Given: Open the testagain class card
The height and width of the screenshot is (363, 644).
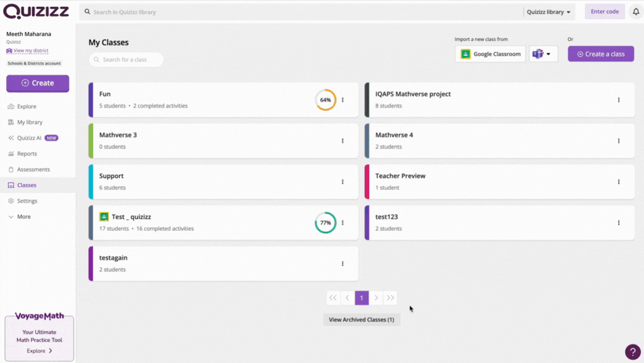Looking at the screenshot, I should point(223,264).
